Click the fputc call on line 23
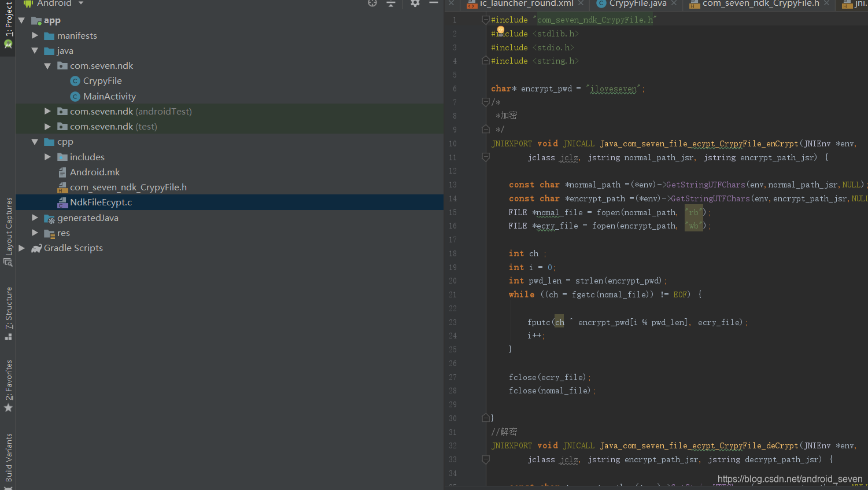This screenshot has height=490, width=868. click(x=539, y=322)
